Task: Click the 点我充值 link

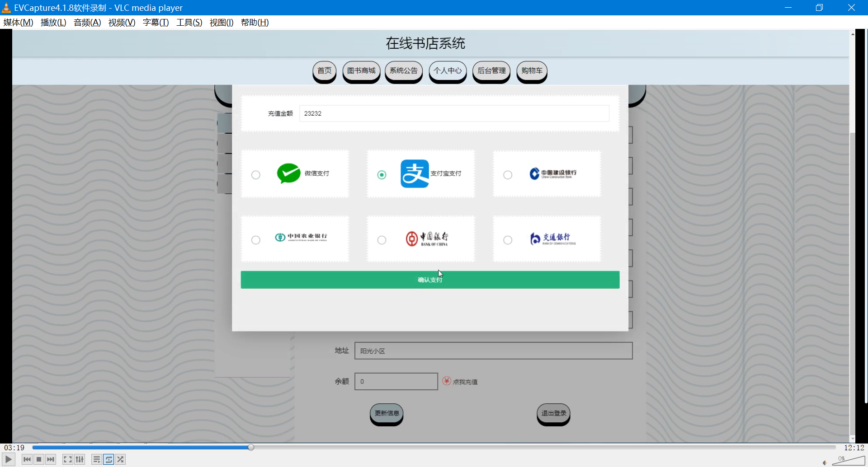Action: point(465,382)
